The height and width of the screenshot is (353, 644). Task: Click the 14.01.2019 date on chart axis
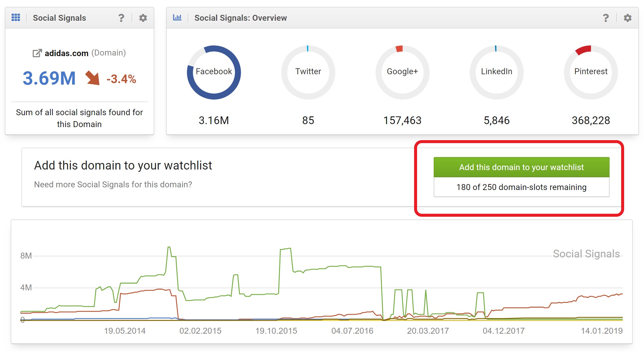(602, 331)
